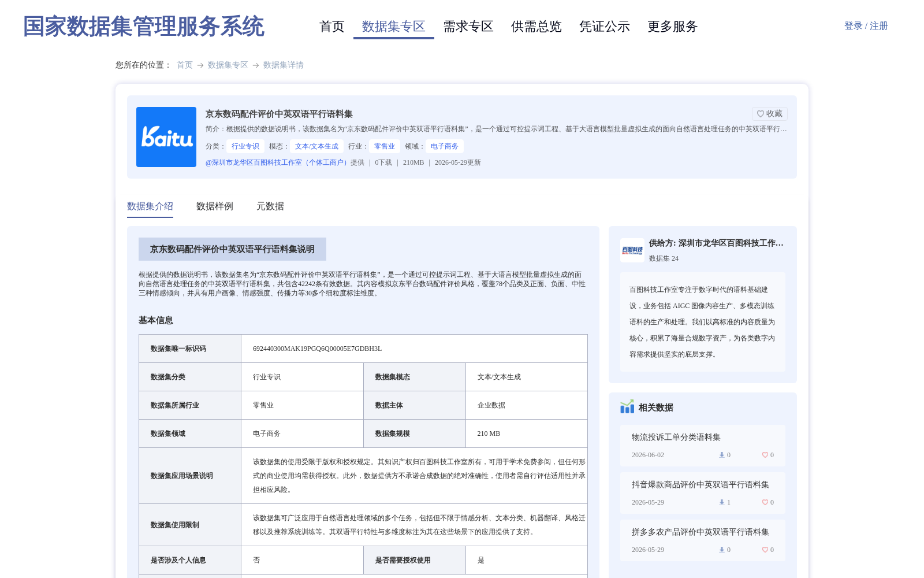924x578 pixels.
Task: Open related dataset 抖音爆款商品评价中英双语平行语料集
Action: [701, 484]
